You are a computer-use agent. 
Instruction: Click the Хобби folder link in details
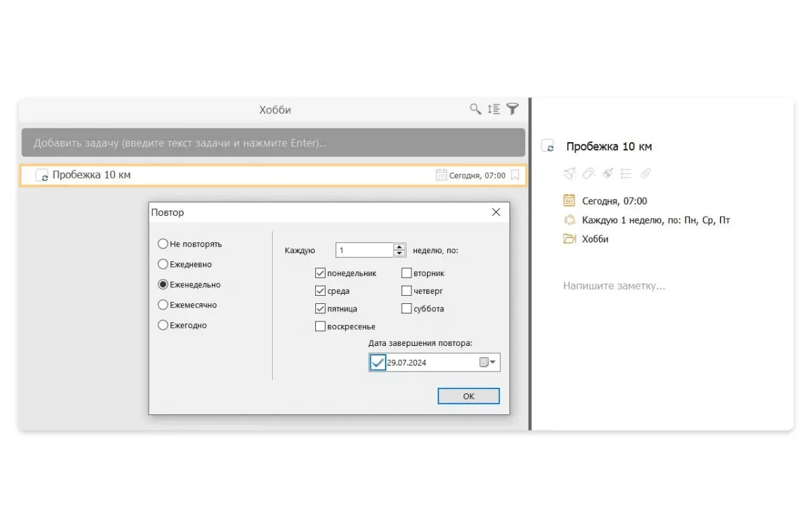point(595,239)
